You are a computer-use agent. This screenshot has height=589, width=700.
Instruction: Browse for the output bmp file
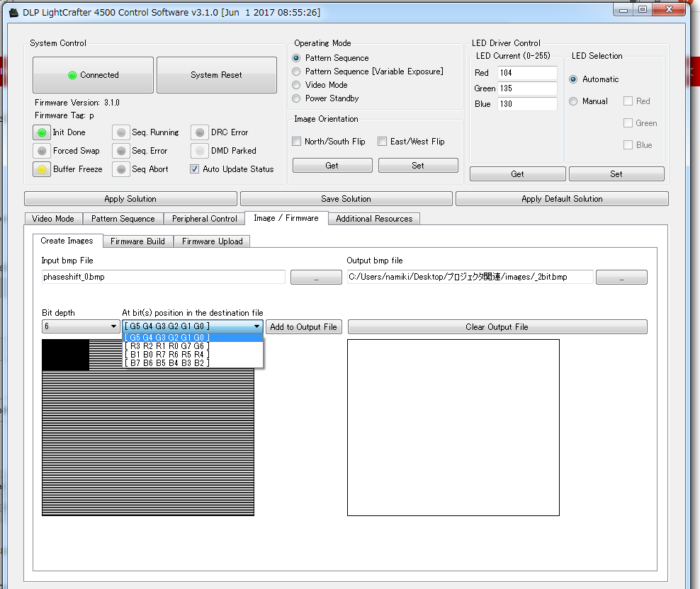[621, 277]
